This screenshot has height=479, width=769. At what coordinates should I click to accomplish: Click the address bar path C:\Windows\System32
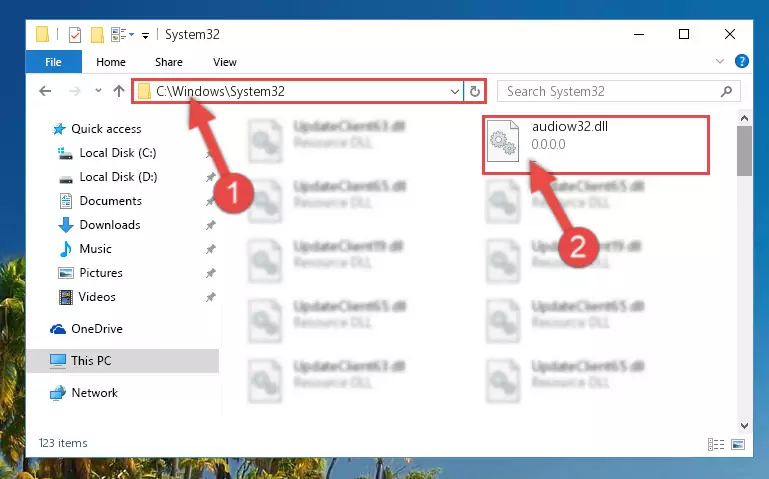[x=220, y=92]
